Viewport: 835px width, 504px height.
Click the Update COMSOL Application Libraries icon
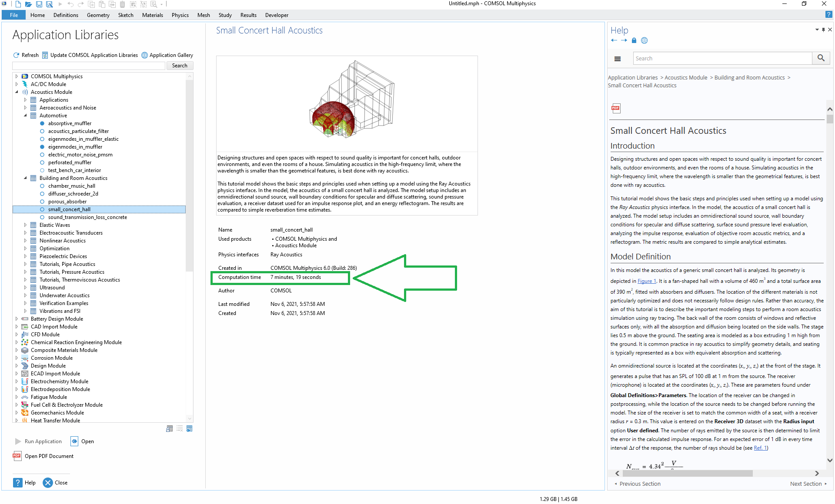(45, 55)
